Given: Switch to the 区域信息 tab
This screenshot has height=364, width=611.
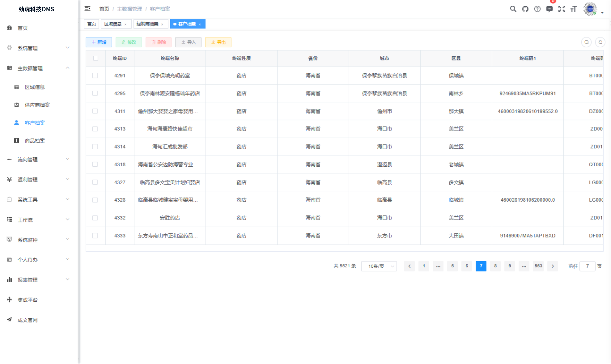Looking at the screenshot, I should coord(113,24).
